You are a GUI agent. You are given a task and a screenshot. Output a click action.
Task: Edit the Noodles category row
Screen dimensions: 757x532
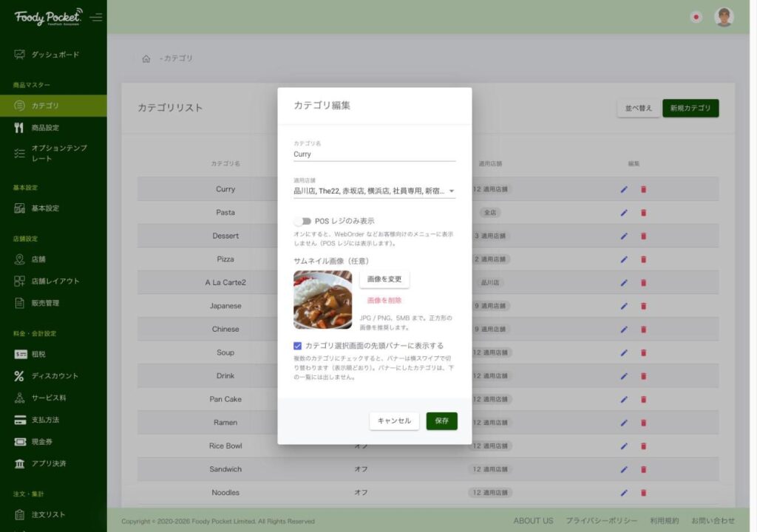coord(624,492)
